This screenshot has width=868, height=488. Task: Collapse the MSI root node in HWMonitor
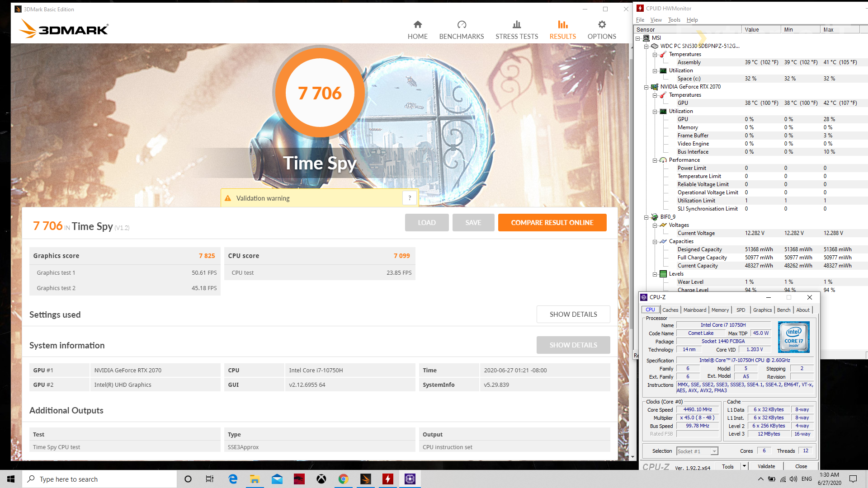tap(638, 38)
